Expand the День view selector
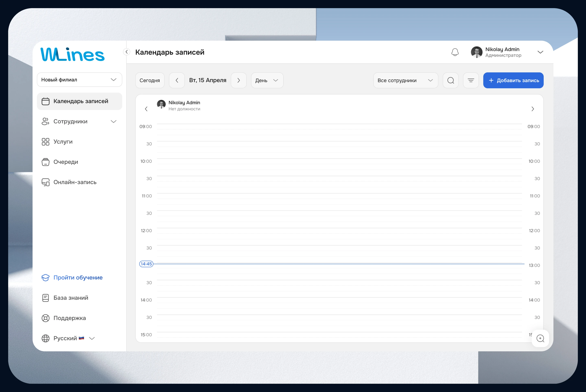 [x=267, y=81]
